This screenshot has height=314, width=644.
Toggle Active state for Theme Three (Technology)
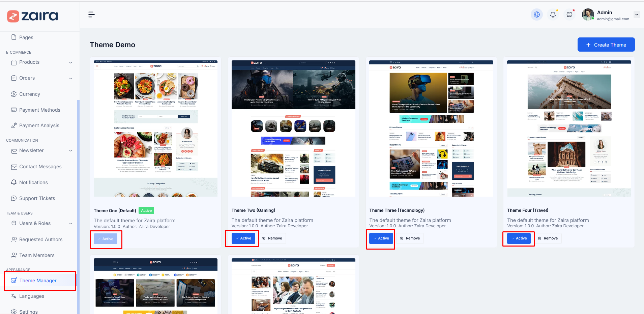[x=380, y=238]
